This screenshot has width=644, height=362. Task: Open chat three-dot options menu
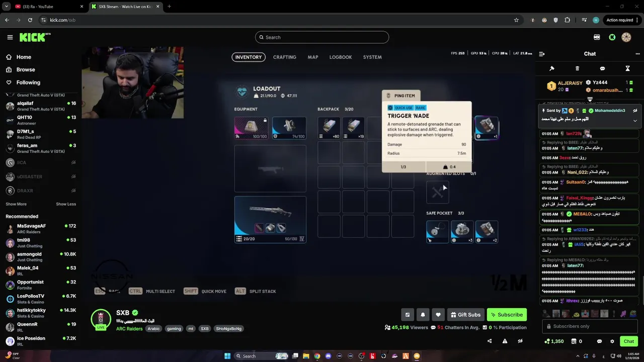[637, 54]
